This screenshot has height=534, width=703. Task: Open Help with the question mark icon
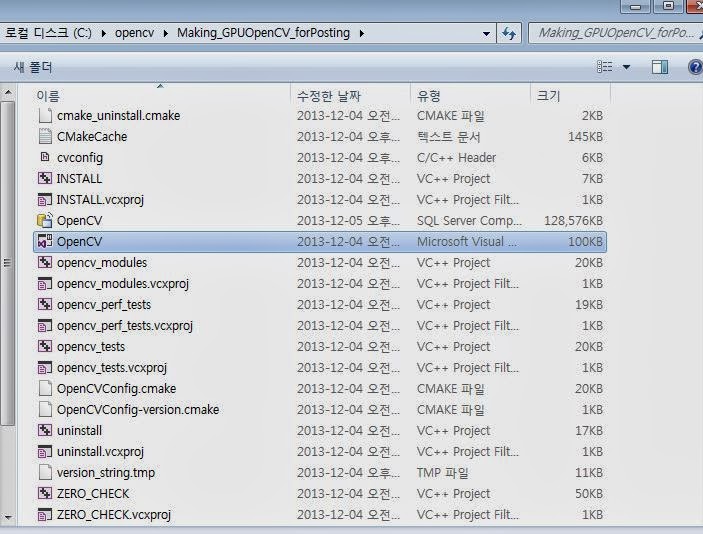click(695, 67)
